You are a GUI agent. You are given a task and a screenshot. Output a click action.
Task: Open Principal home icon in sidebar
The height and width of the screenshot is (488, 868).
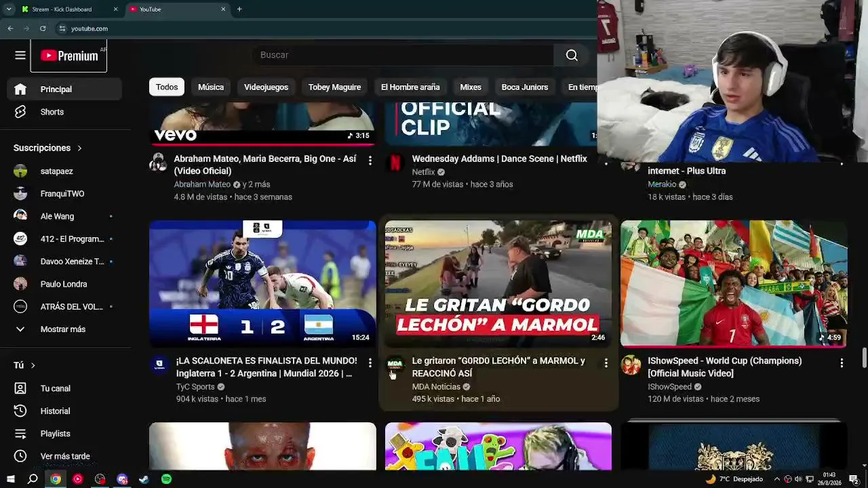pyautogui.click(x=20, y=89)
